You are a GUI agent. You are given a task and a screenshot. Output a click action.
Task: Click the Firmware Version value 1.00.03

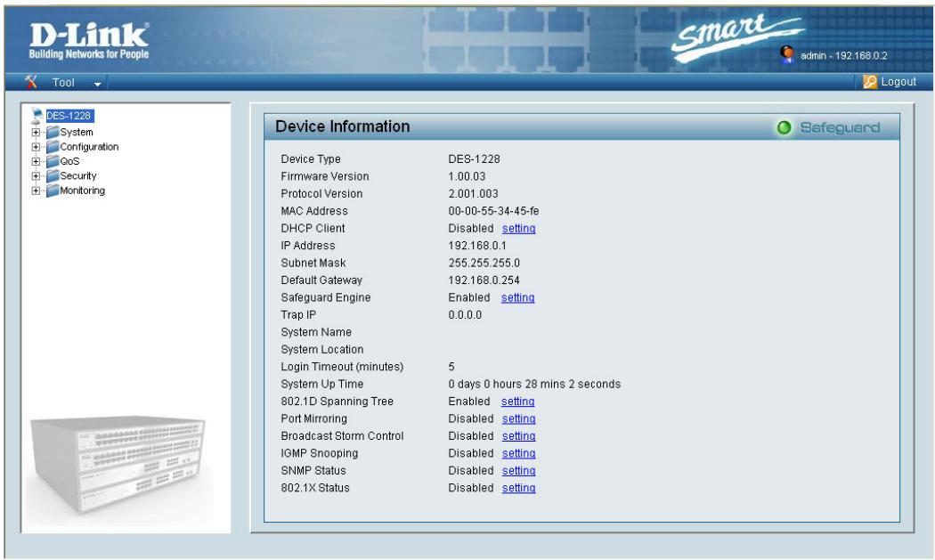467,176
